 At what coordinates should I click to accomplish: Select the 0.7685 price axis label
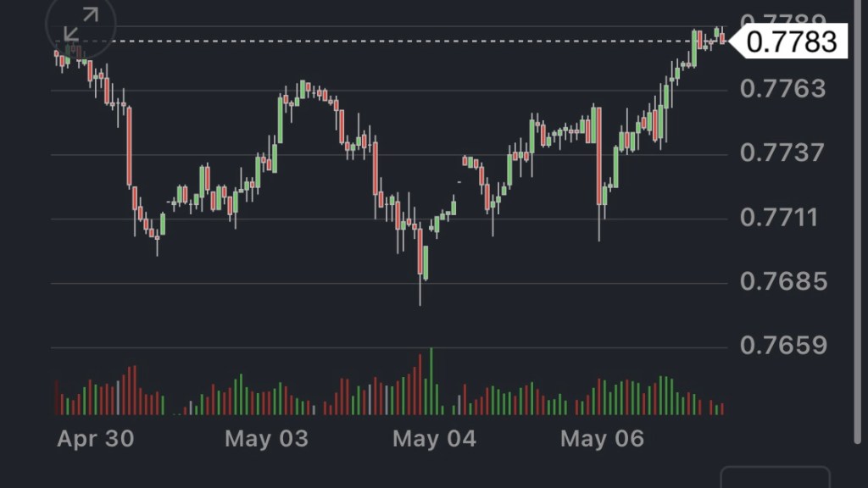782,281
